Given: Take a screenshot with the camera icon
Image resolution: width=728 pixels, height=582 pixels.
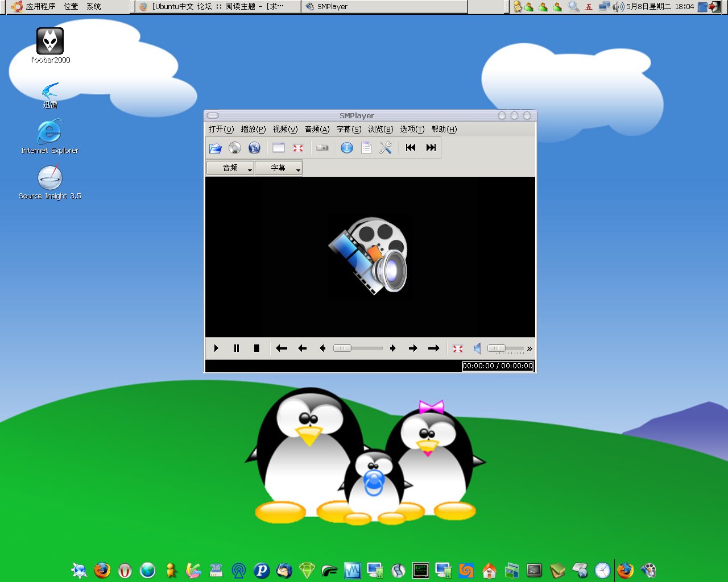Looking at the screenshot, I should (322, 148).
